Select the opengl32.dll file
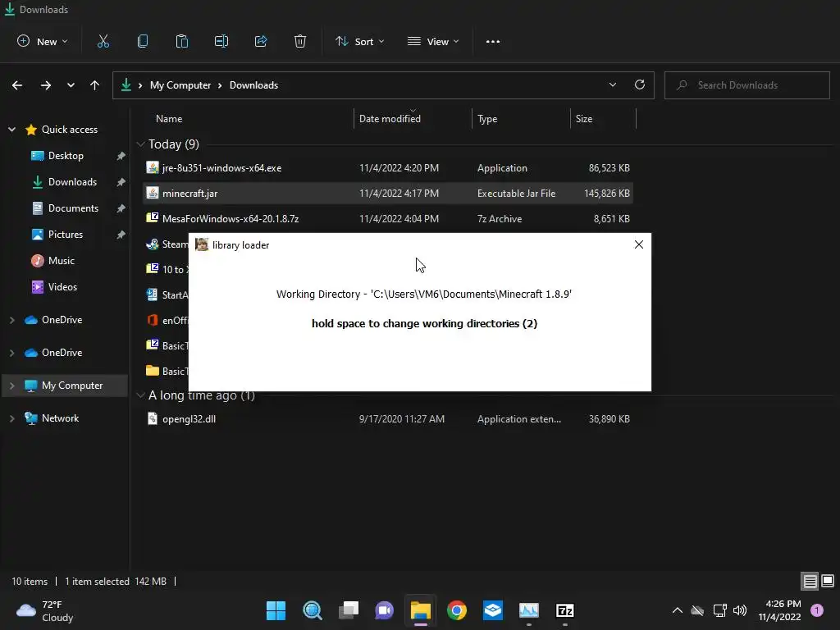 [x=388, y=419]
